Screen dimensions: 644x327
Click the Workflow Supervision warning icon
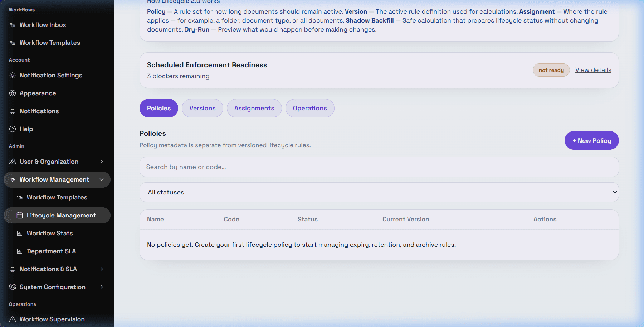coord(13,319)
